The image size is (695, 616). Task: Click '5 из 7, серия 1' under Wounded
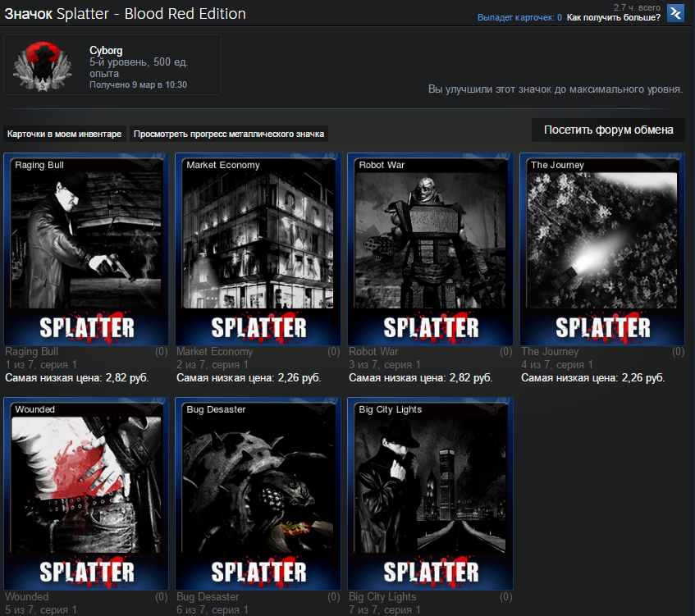click(41, 609)
